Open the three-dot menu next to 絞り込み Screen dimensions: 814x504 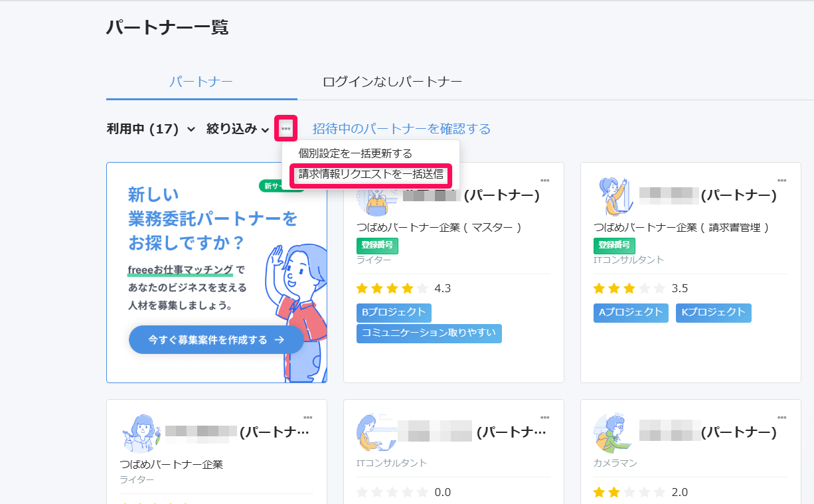coord(286,128)
